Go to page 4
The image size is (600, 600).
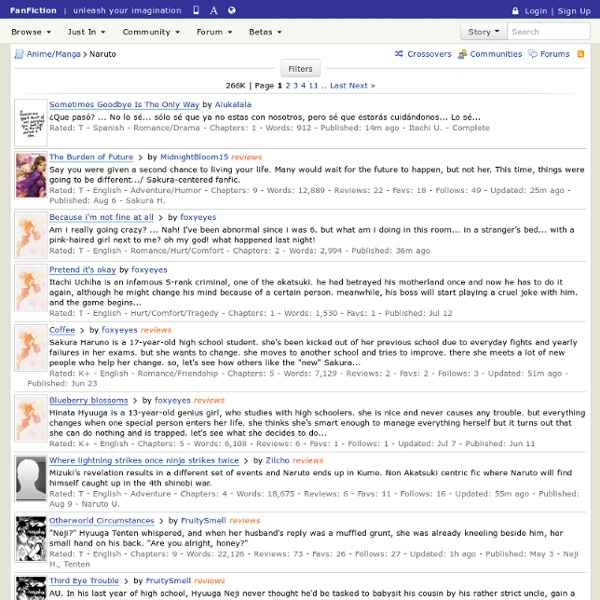coord(303,86)
